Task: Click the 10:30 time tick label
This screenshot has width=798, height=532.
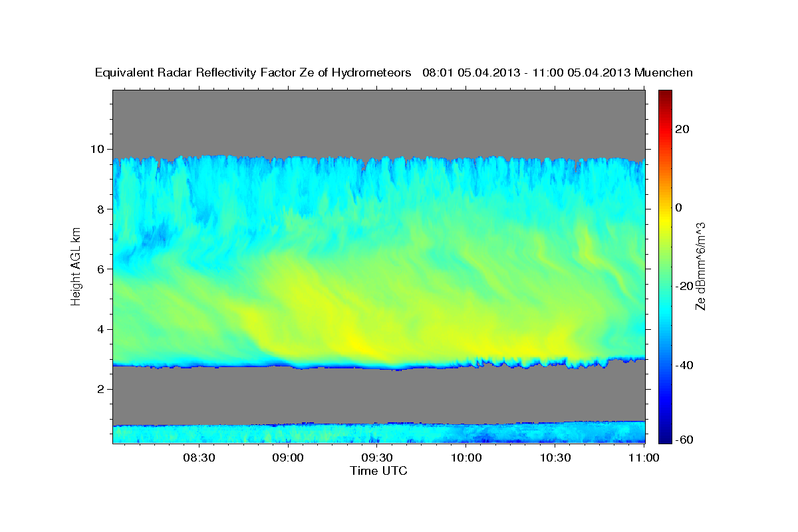Action: click(x=555, y=458)
